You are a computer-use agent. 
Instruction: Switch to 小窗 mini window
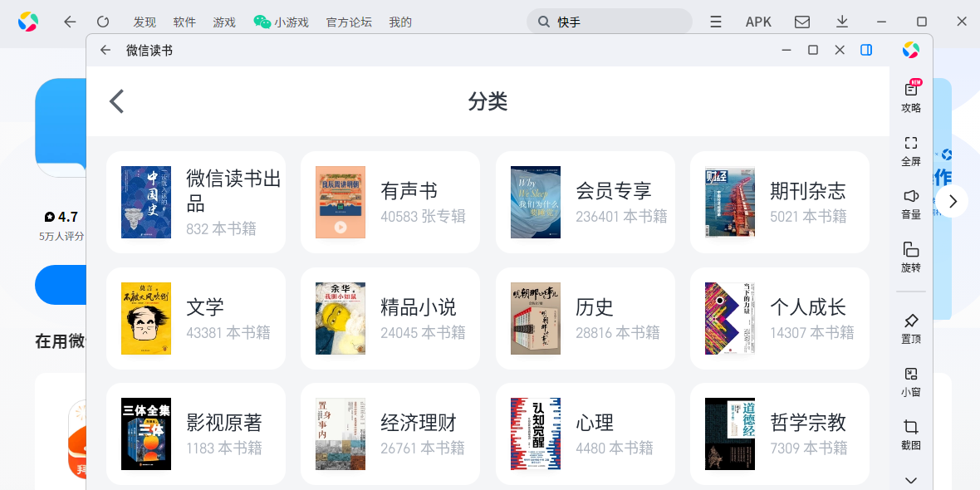[911, 382]
